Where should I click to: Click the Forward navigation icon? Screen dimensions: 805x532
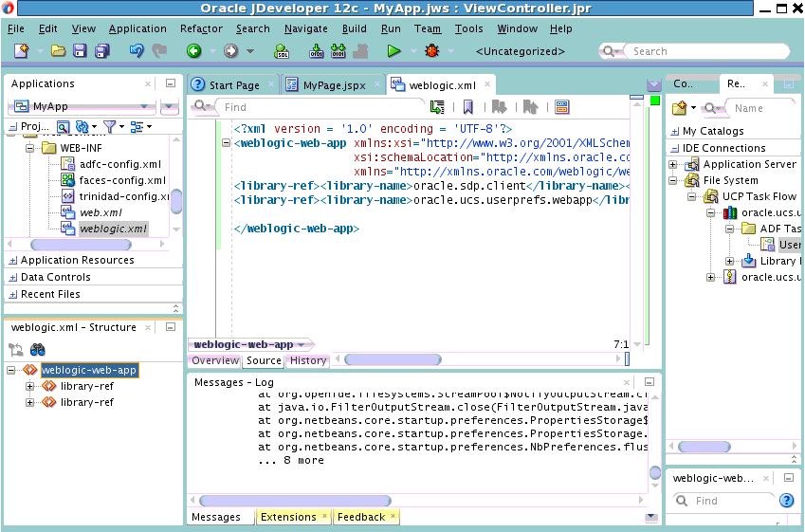coord(231,51)
